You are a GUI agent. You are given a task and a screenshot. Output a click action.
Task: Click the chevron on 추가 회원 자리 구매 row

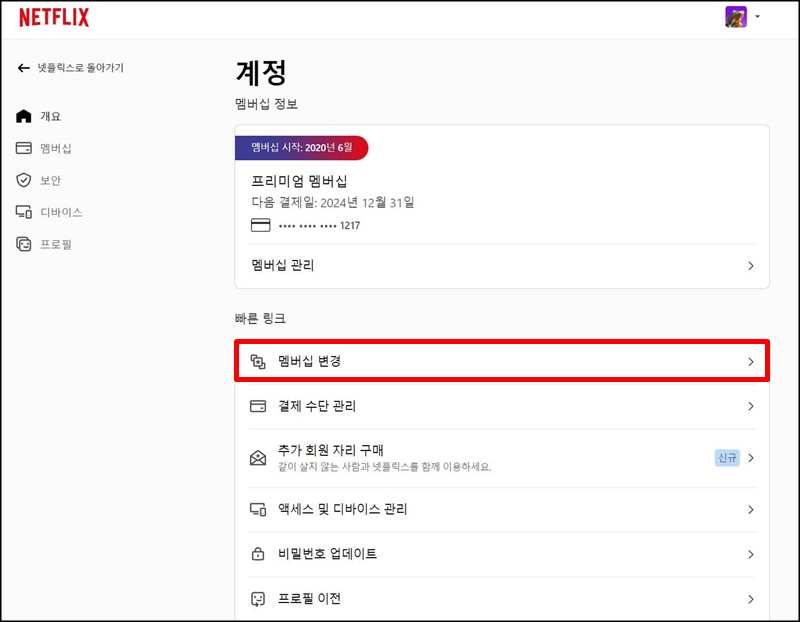pyautogui.click(x=751, y=458)
